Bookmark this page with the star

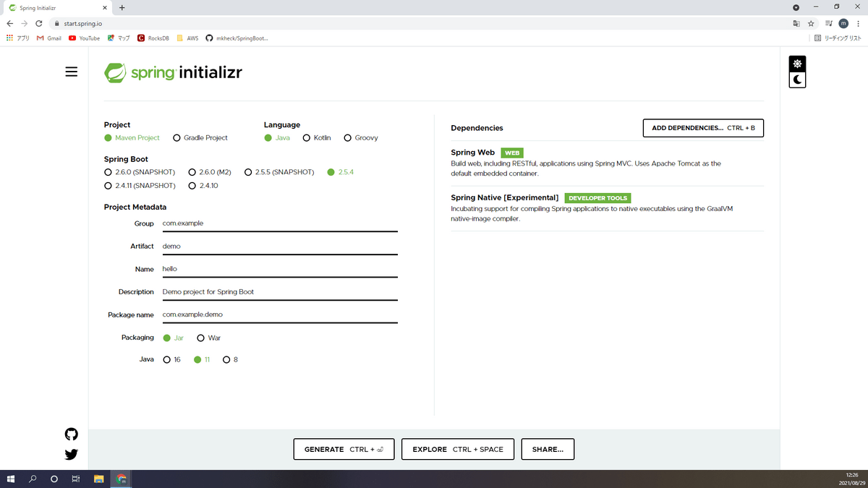point(812,23)
